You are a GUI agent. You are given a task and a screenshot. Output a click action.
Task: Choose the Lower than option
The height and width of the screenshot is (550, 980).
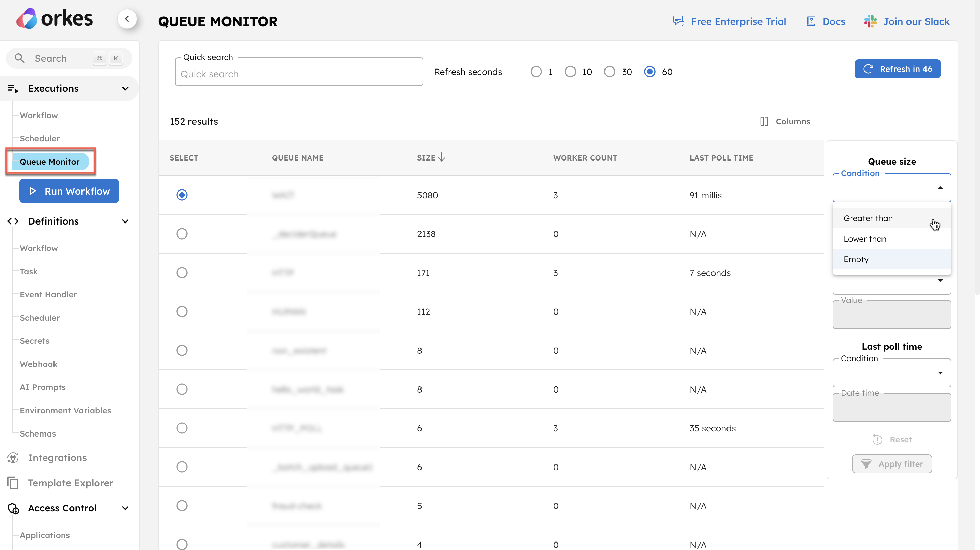[x=891, y=239]
